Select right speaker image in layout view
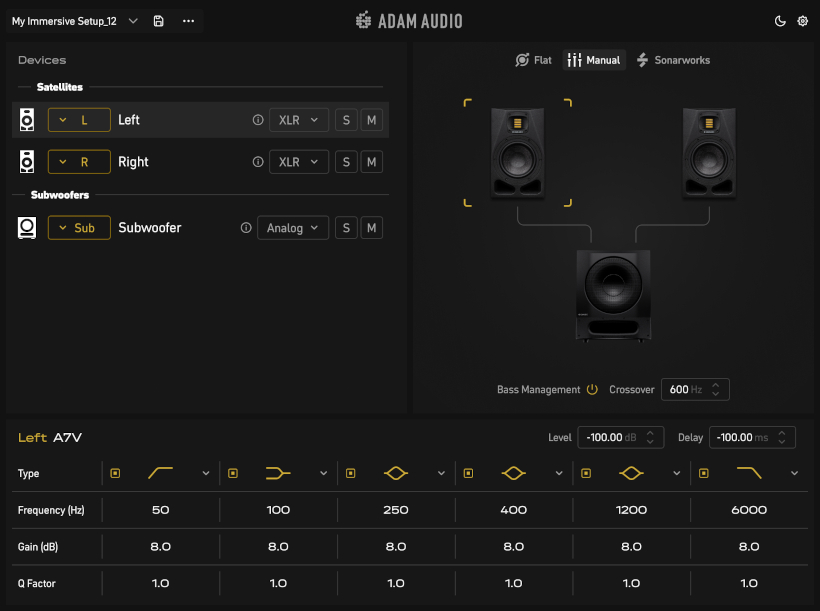This screenshot has height=611, width=820. tap(709, 153)
